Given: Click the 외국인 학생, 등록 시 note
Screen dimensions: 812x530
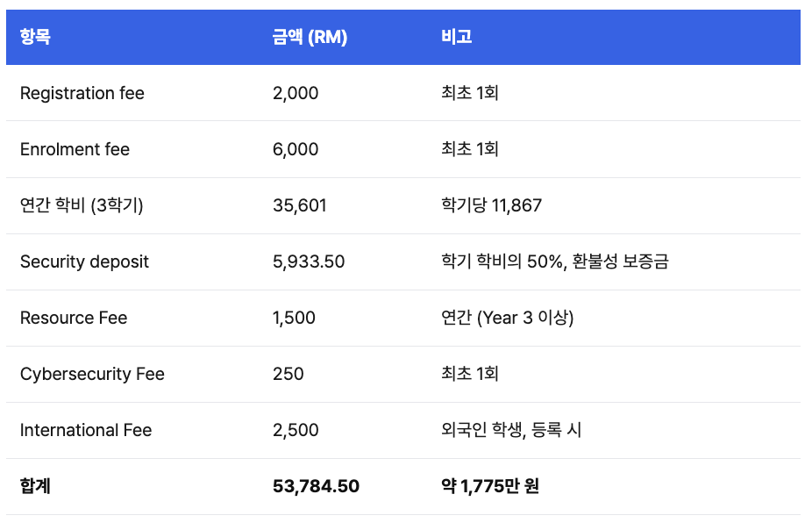Looking at the screenshot, I should click(511, 430).
